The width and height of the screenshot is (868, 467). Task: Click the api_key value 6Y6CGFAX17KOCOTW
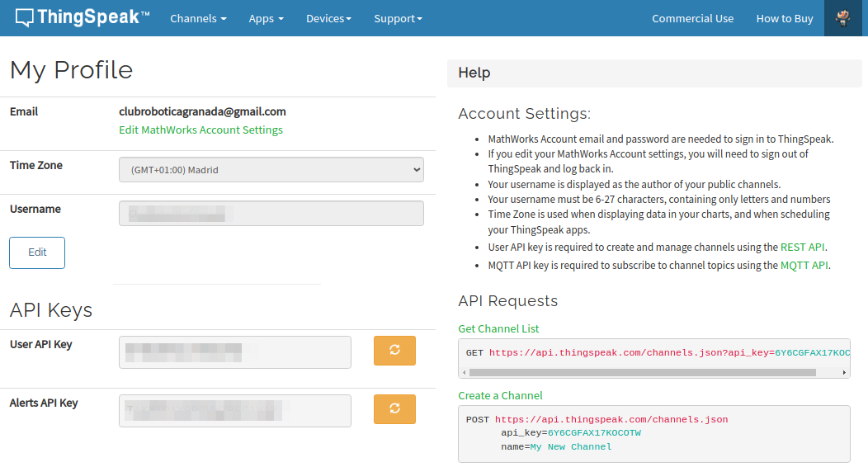click(595, 432)
